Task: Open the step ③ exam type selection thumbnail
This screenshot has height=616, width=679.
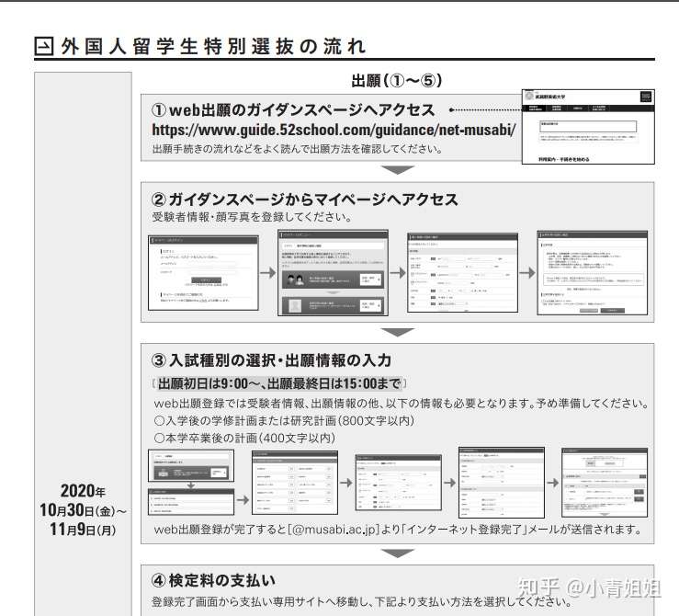Action: (x=191, y=466)
